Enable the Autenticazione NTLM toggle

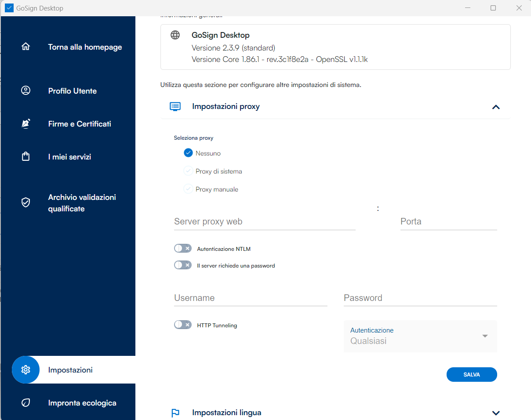(x=183, y=249)
